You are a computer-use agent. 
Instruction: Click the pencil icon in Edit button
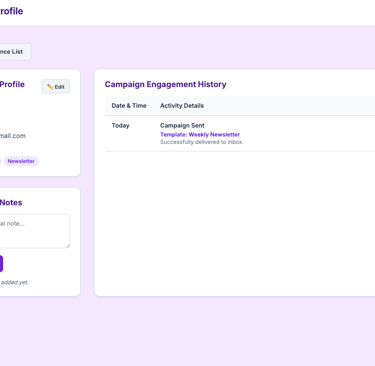[x=50, y=87]
